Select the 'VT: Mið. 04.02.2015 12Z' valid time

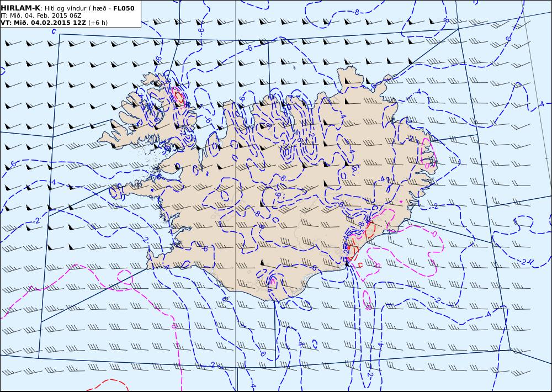tap(44, 23)
